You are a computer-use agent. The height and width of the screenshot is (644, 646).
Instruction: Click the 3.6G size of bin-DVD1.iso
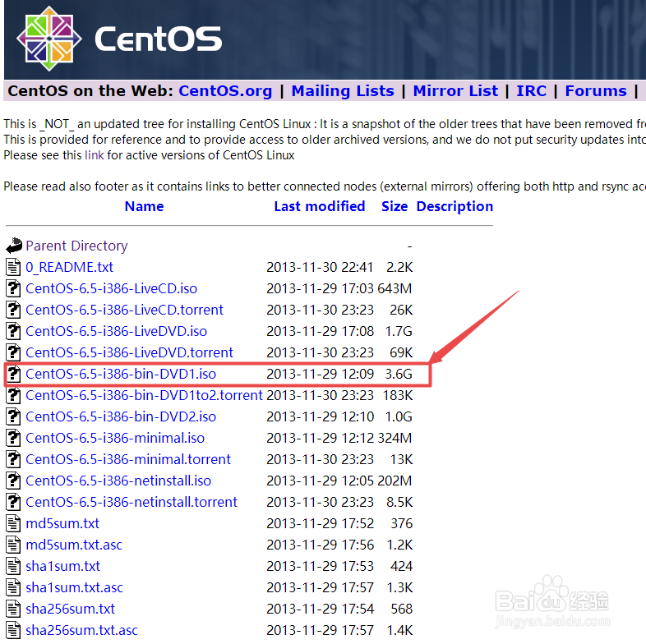tap(399, 375)
